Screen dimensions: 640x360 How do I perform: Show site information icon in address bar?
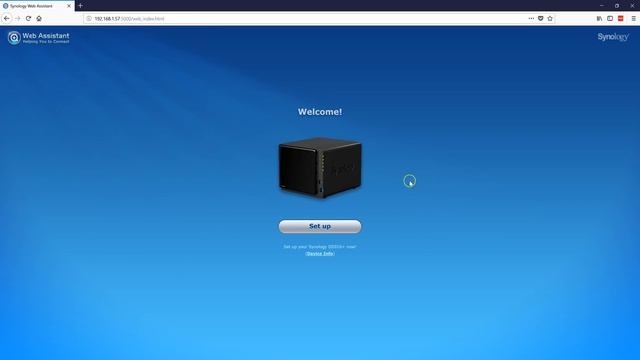point(89,18)
